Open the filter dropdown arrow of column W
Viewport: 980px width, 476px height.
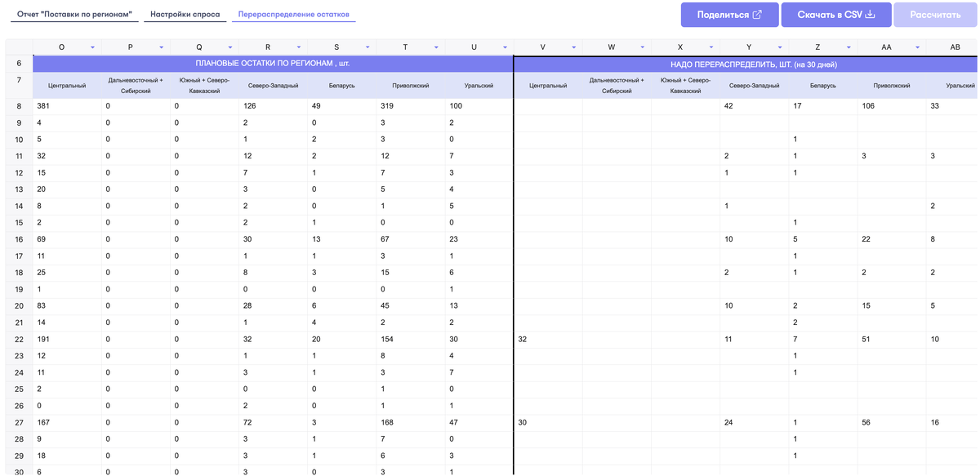point(642,48)
